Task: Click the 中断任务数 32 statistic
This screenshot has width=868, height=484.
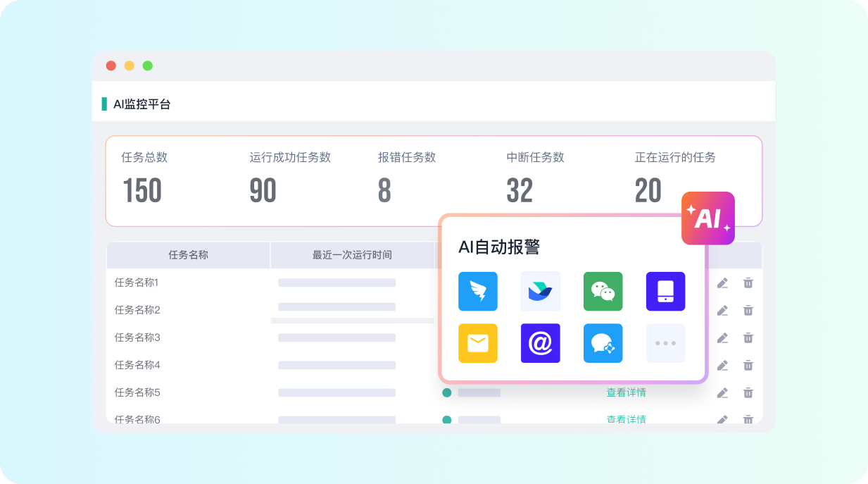Action: [x=536, y=178]
